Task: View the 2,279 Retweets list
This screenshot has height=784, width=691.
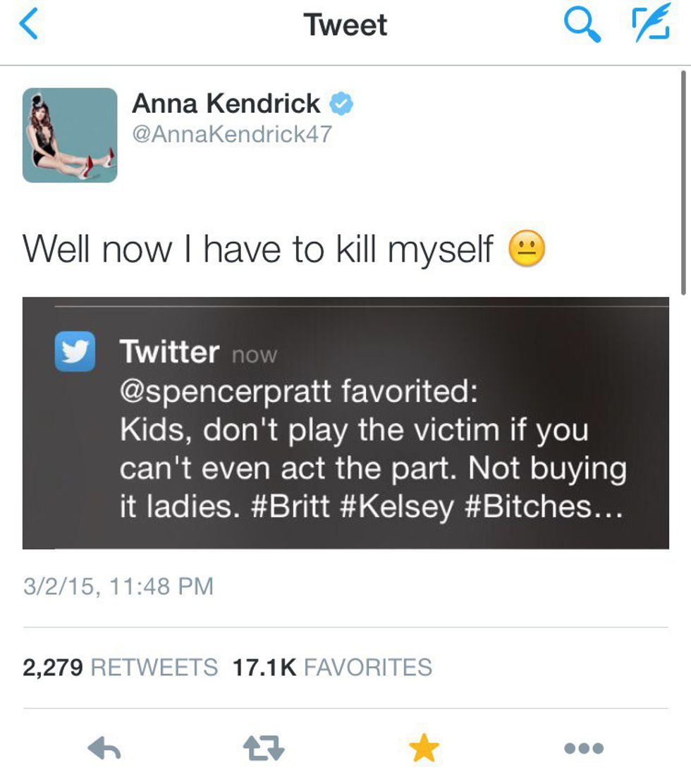Action: pos(120,667)
